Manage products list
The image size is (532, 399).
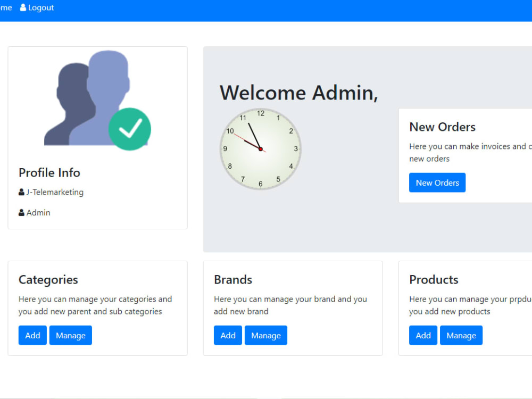click(x=461, y=335)
